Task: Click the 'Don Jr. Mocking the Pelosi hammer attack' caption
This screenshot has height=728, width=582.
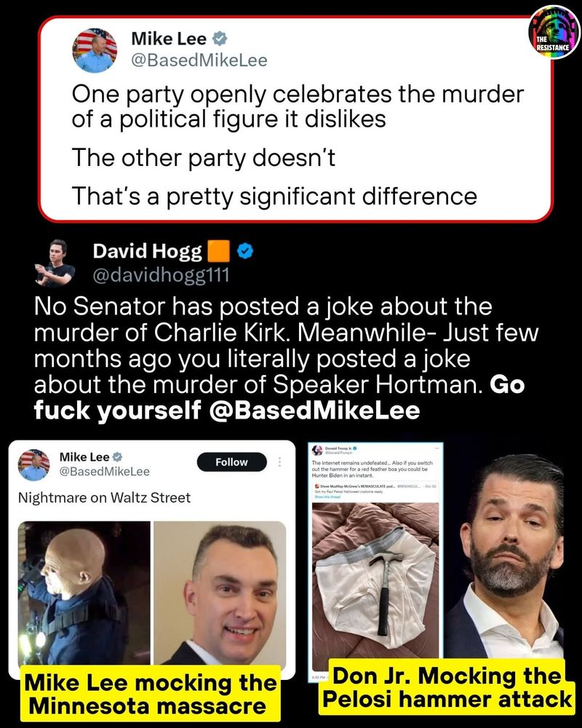Action: point(447,687)
